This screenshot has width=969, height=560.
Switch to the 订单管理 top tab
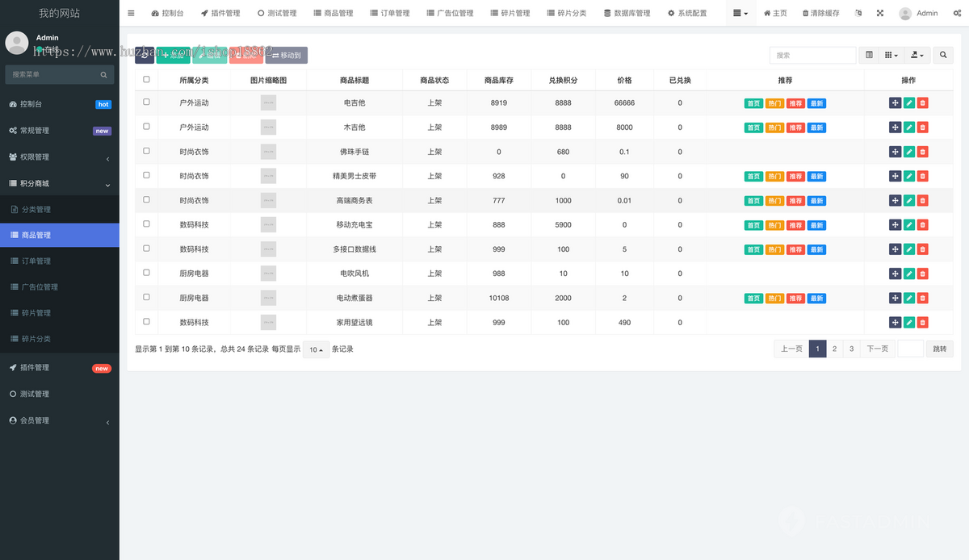click(x=389, y=14)
